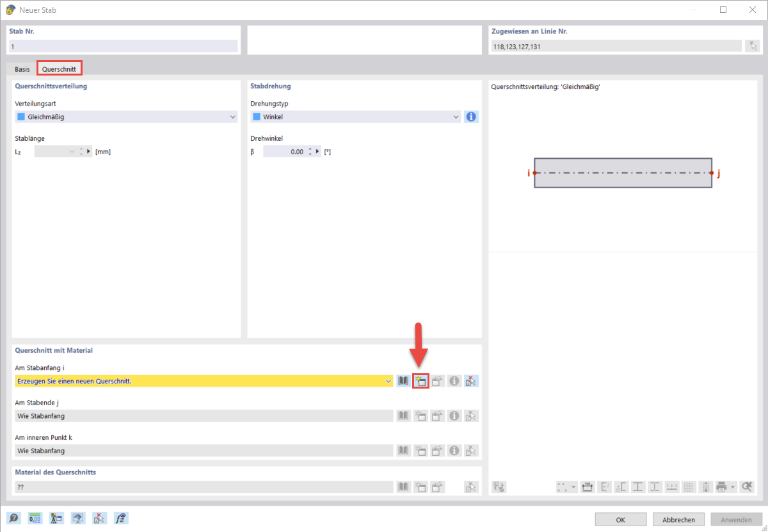Click the grid icon in the preview toolbar
768x532 pixels.
click(x=689, y=487)
